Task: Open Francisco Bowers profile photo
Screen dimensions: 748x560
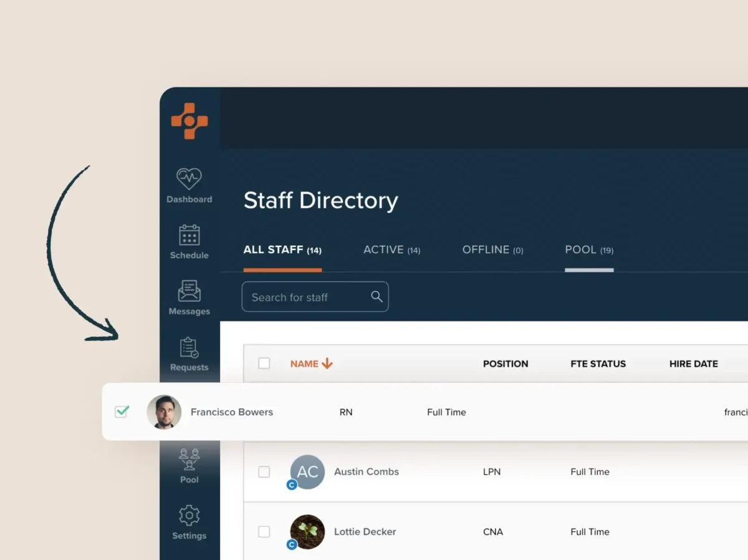Action: pyautogui.click(x=164, y=412)
